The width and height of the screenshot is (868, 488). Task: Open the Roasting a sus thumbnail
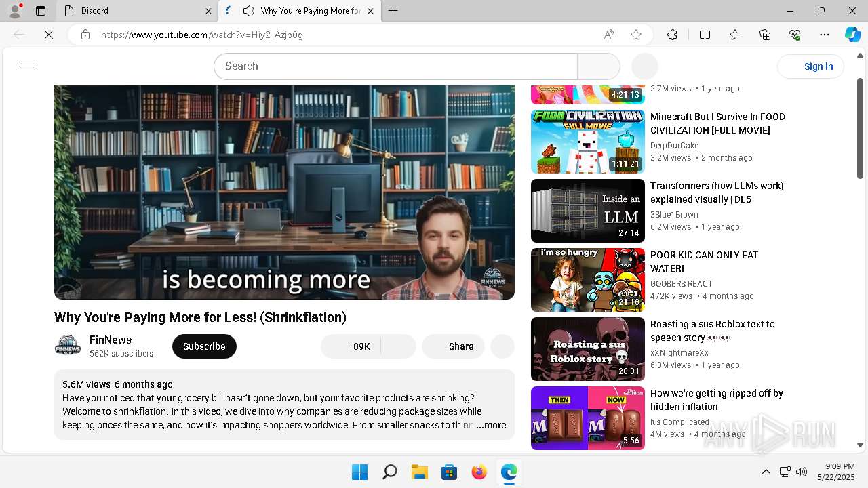point(588,349)
